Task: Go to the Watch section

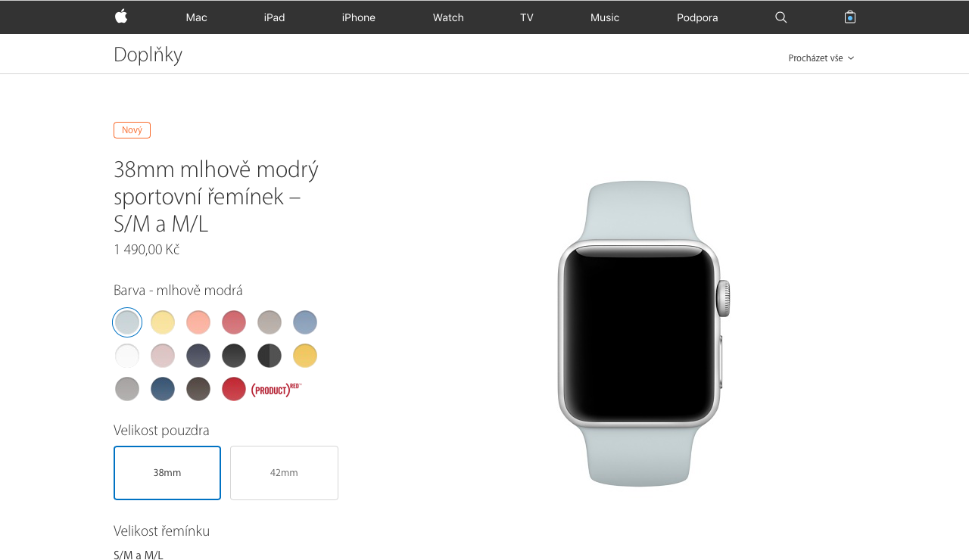Action: (448, 17)
